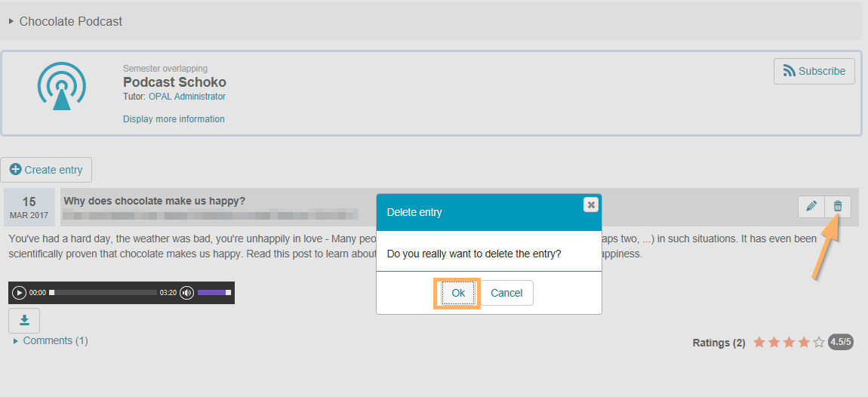Click the third rating star
The width and height of the screenshot is (868, 397).
coord(789,343)
